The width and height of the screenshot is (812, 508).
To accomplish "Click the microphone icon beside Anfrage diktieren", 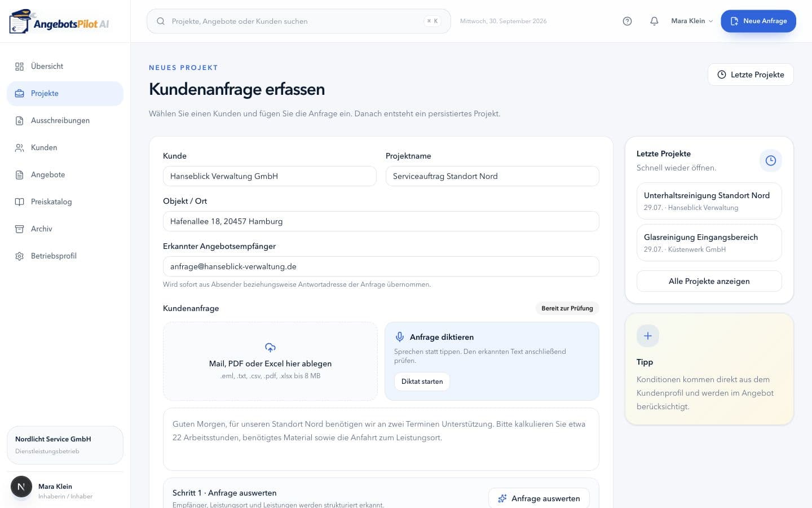I will (400, 337).
